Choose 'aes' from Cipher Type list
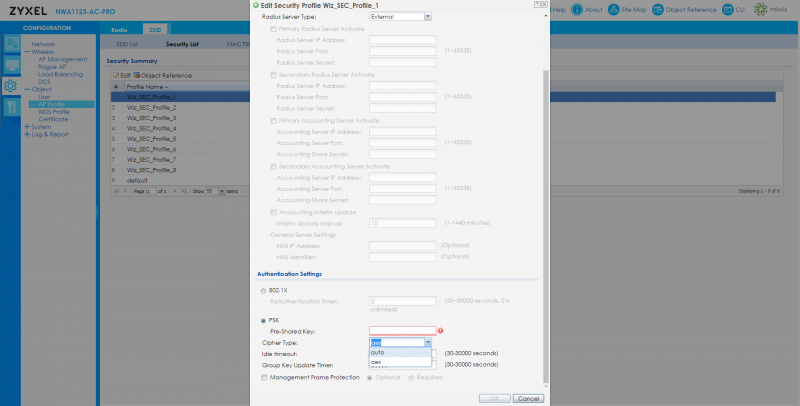The height and width of the screenshot is (406, 800). 401,362
